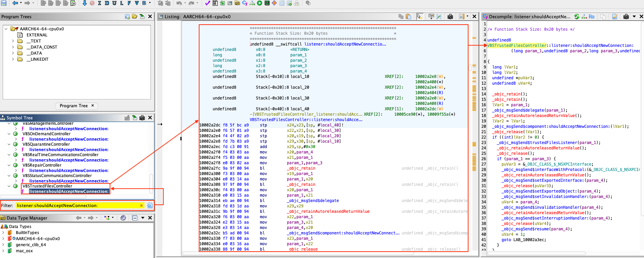Clear the Symbol Tree filter text
This screenshot has height=258, width=644.
(x=141, y=205)
